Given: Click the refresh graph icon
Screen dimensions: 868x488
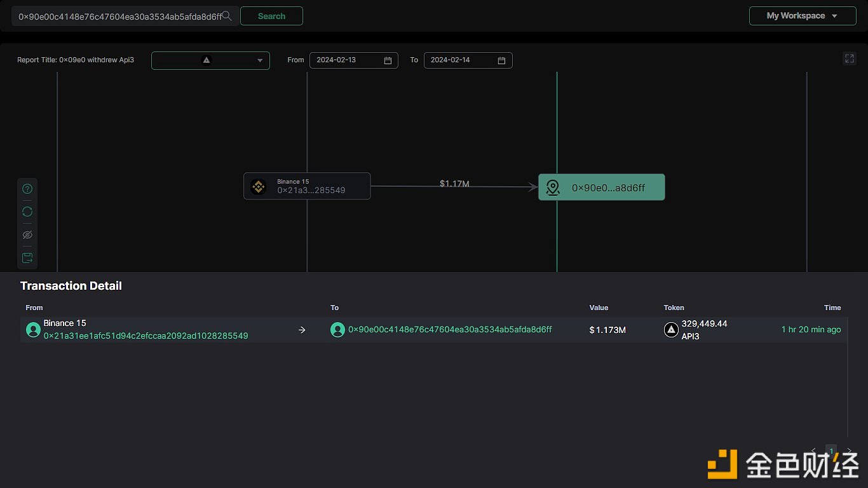Looking at the screenshot, I should pos(27,212).
